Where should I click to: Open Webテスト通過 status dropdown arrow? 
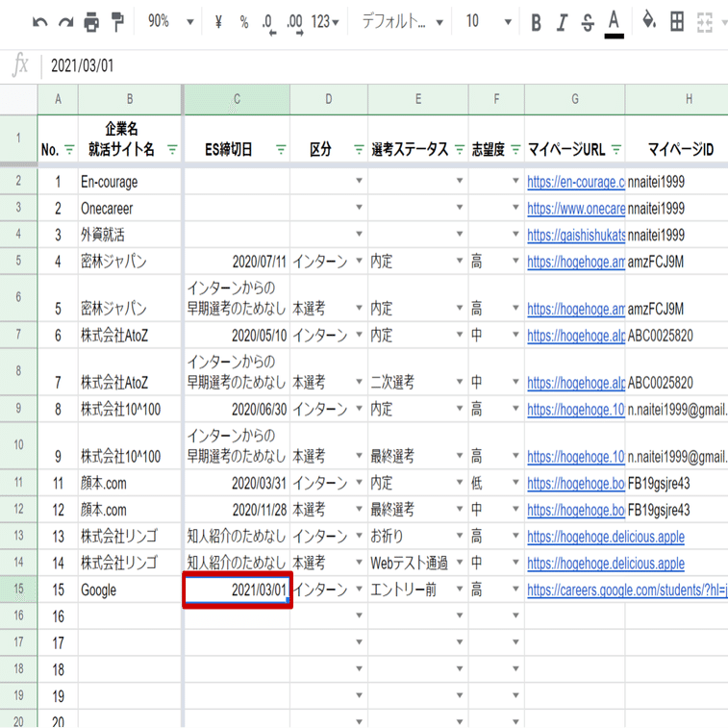pyautogui.click(x=460, y=563)
